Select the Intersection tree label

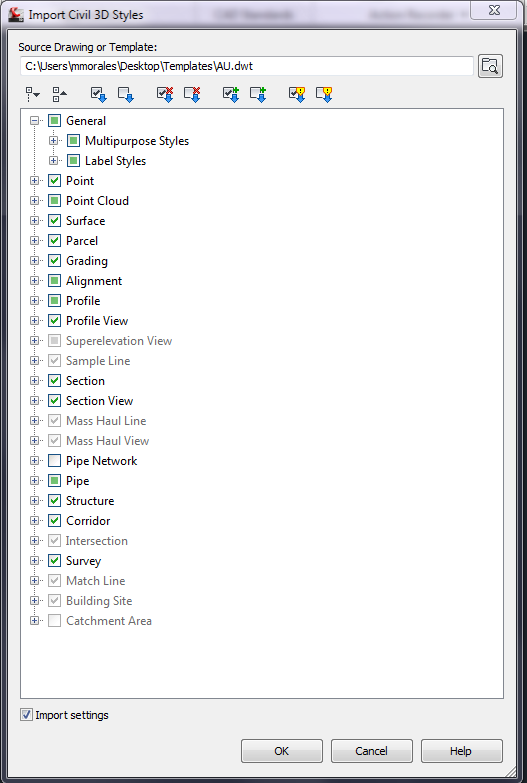point(97,541)
